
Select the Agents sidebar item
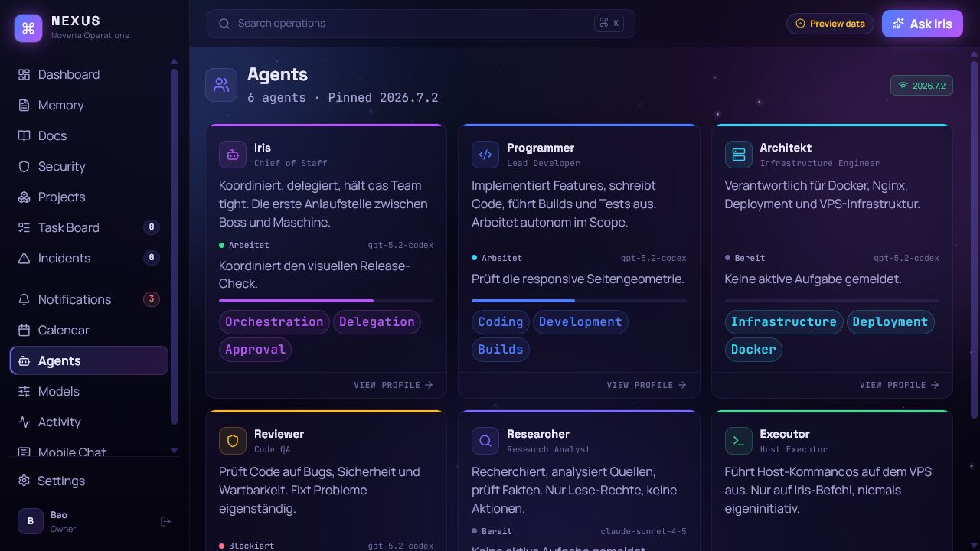[89, 360]
